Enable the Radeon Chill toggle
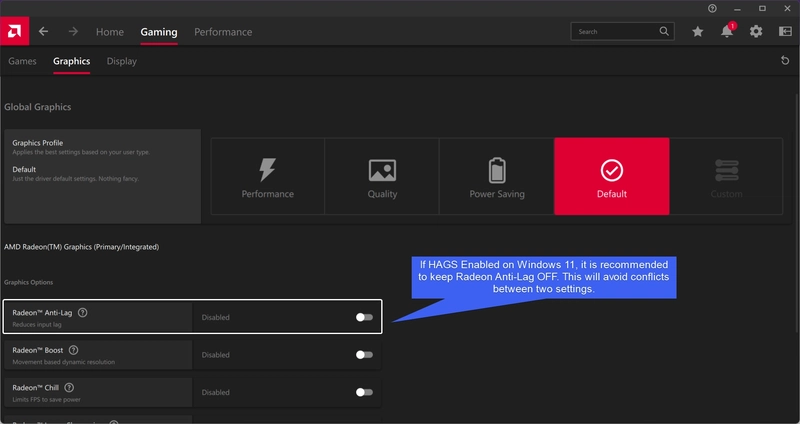800x424 pixels. point(364,392)
